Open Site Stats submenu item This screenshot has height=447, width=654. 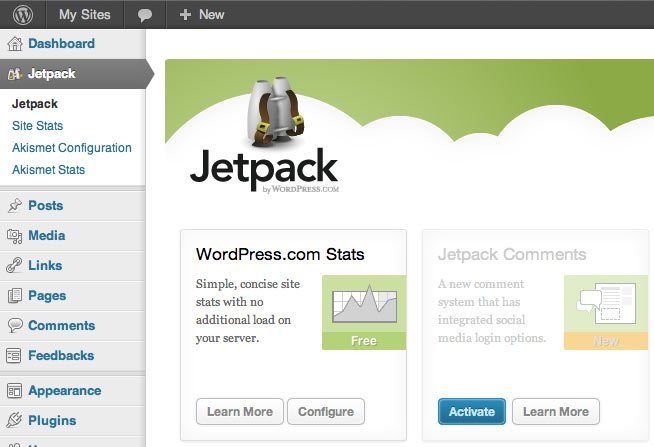point(37,126)
